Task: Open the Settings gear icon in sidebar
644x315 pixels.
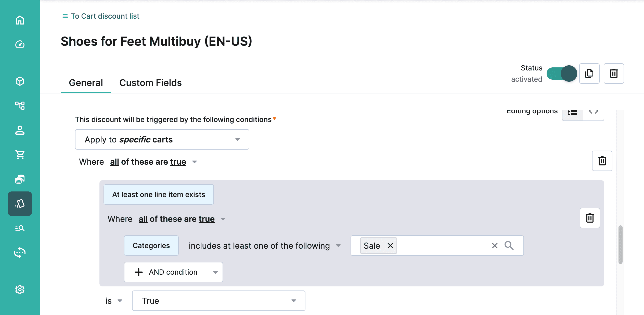Action: (20, 289)
